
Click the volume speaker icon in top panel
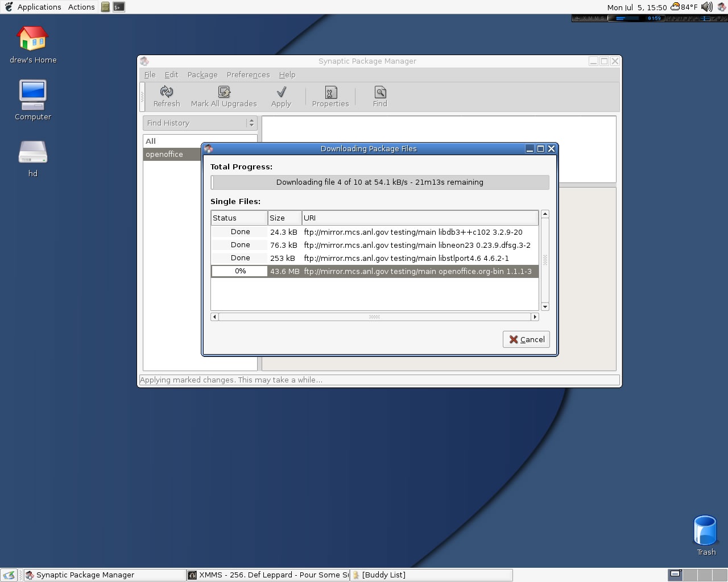(x=707, y=7)
